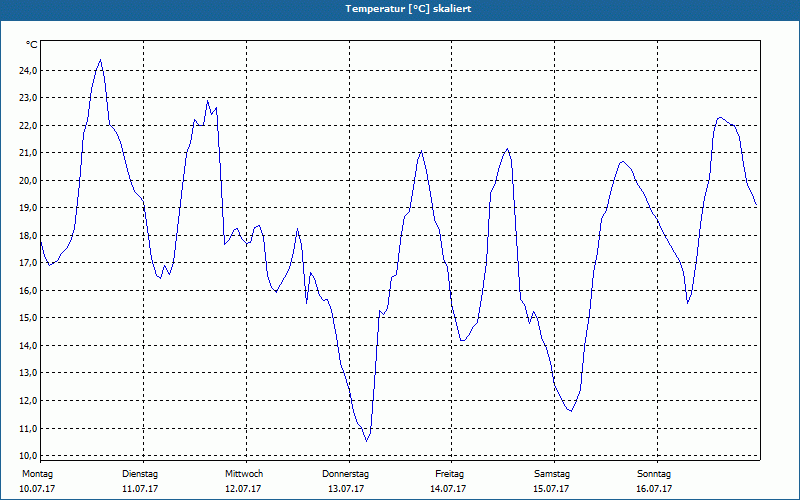Click the 14,0 axis value
Viewport: 800px width, 500px height.
(x=28, y=346)
